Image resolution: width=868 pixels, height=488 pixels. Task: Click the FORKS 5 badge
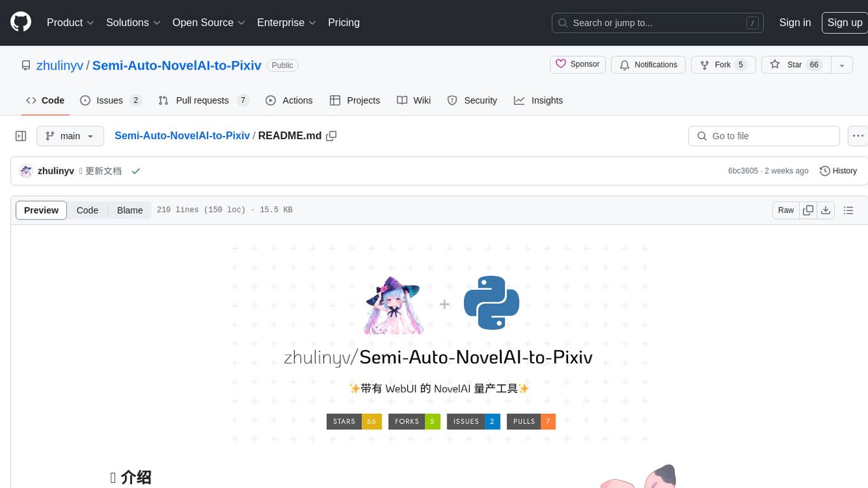click(414, 422)
